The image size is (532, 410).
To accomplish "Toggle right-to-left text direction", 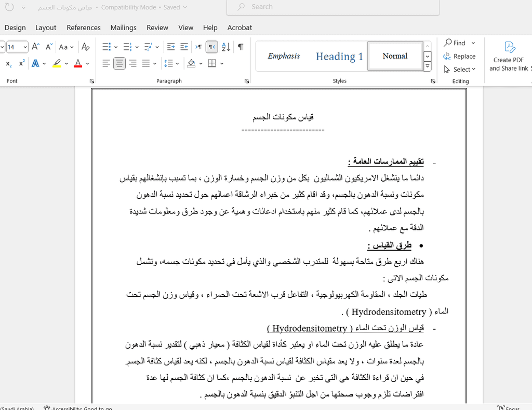I will tap(212, 47).
